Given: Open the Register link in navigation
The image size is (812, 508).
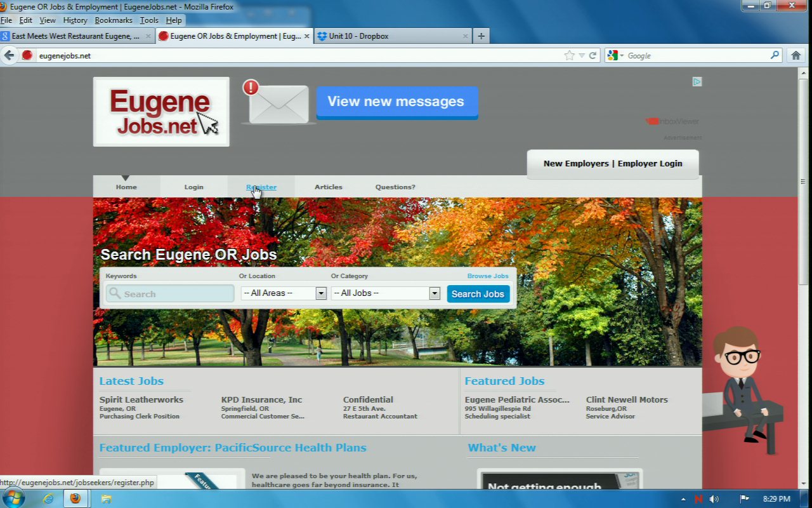Looking at the screenshot, I should tap(261, 187).
